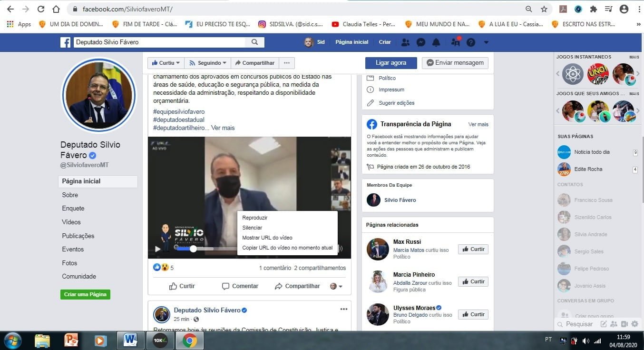Open Windows Start button
644x350 pixels.
(12, 340)
